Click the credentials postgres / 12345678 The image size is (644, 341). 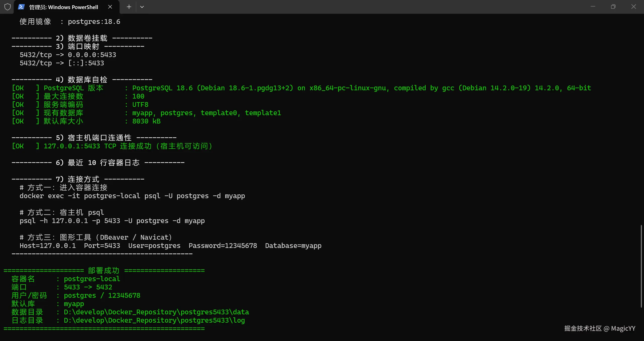click(102, 295)
